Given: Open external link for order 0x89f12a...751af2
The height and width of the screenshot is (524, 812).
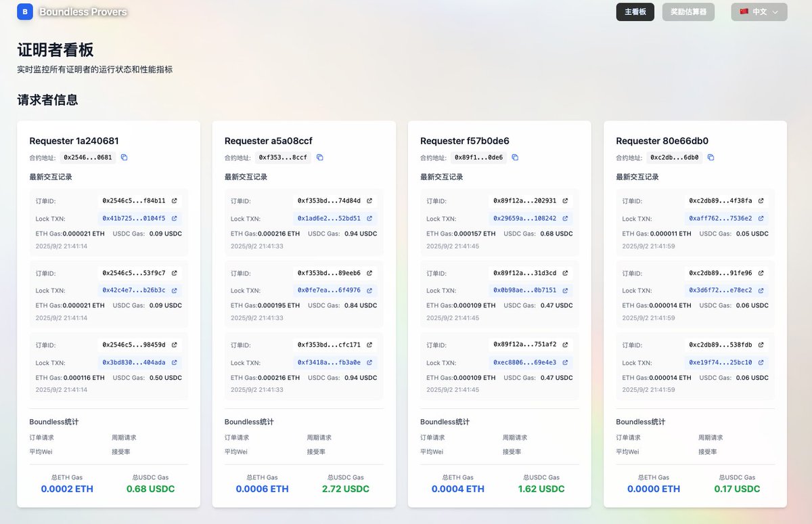Looking at the screenshot, I should [565, 345].
